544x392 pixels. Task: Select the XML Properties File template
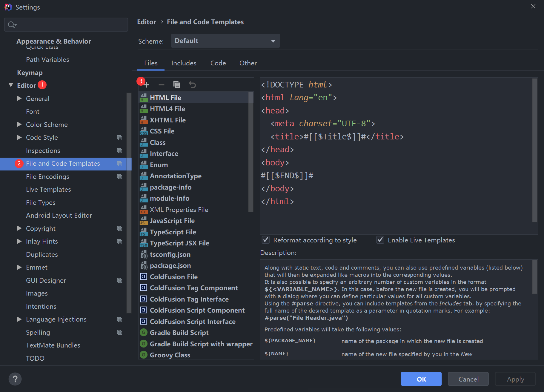[x=194, y=210]
